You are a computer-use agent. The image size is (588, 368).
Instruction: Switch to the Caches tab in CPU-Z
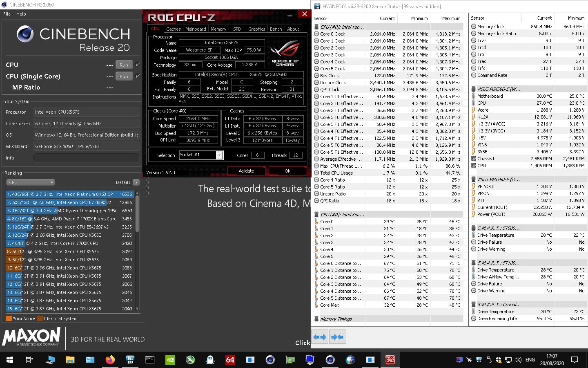click(173, 29)
